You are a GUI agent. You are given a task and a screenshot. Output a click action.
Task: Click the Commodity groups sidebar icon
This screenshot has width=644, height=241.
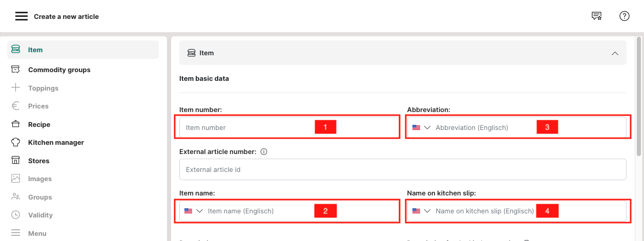point(16,70)
